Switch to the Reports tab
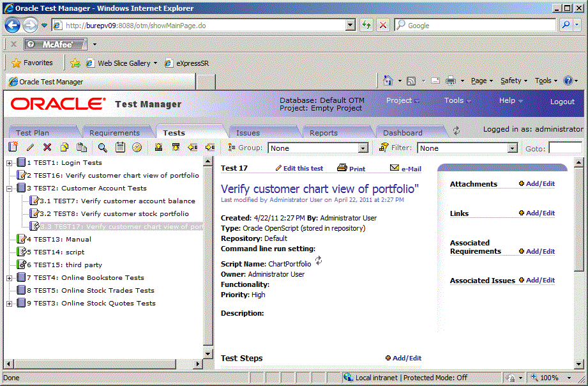588x386 pixels. [323, 132]
